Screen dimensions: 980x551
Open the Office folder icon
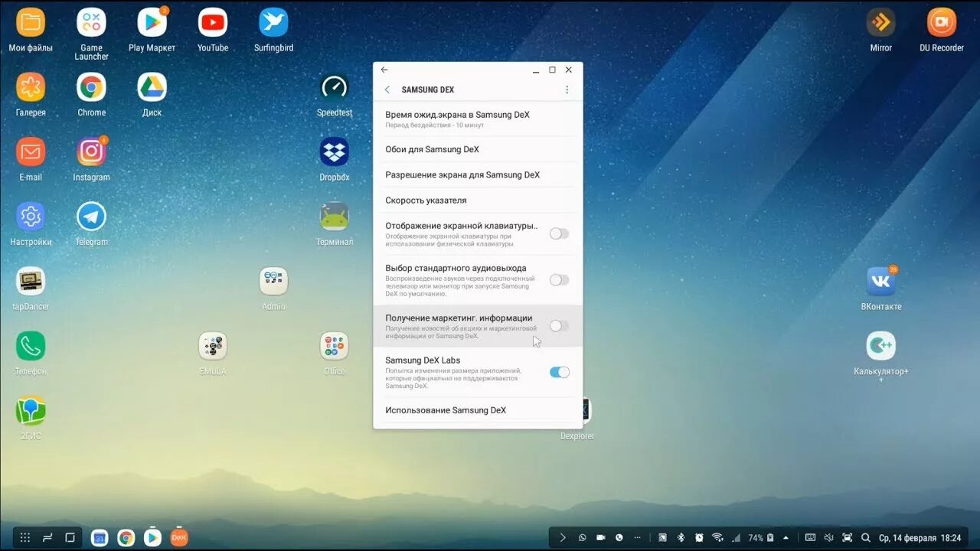click(x=335, y=347)
